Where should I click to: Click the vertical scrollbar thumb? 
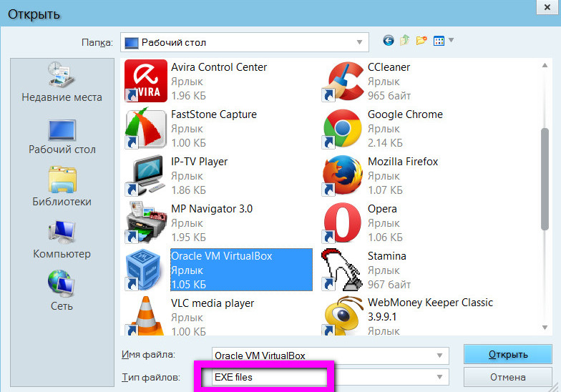[545, 179]
